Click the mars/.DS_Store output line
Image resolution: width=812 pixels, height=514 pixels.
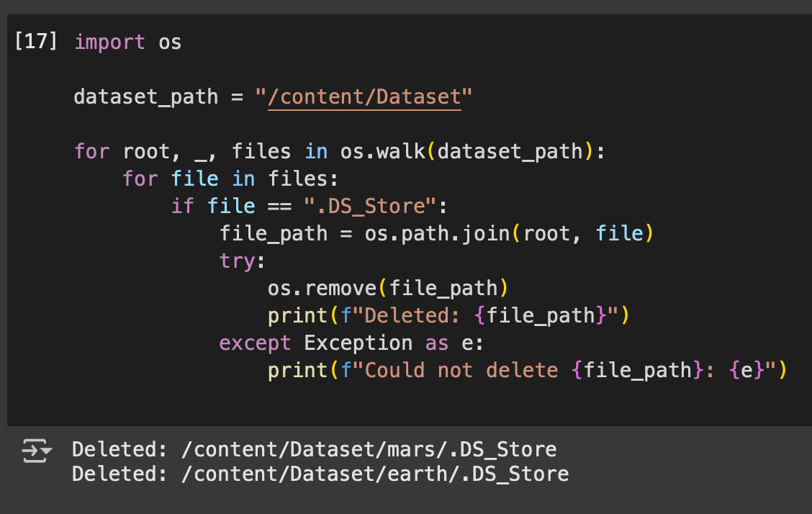click(315, 449)
